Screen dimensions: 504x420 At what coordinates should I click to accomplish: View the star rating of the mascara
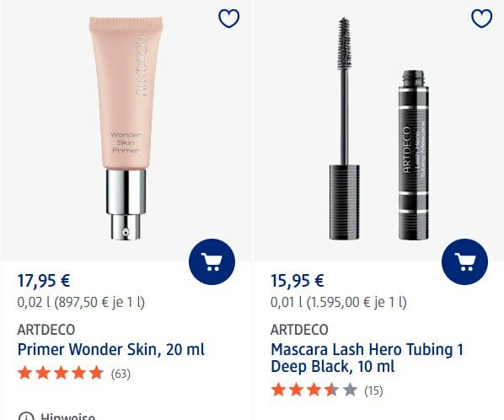click(x=314, y=390)
